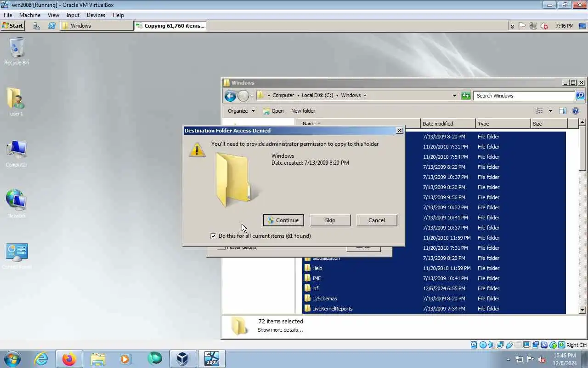588x368 pixels.
Task: Sort files by Date modified column
Action: pos(448,124)
